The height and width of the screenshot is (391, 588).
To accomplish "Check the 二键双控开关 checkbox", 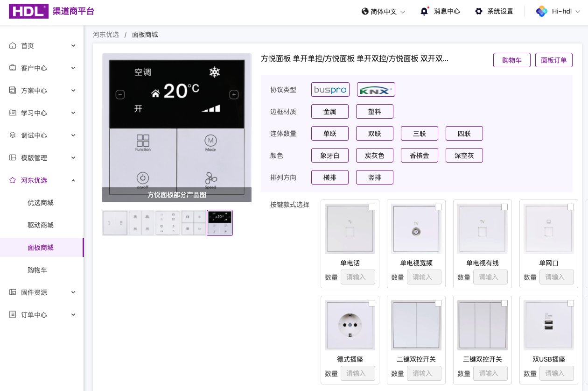I will coord(438,303).
